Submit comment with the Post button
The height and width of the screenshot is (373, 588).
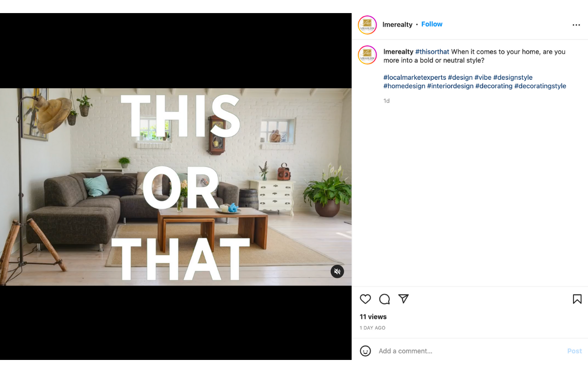pos(574,351)
